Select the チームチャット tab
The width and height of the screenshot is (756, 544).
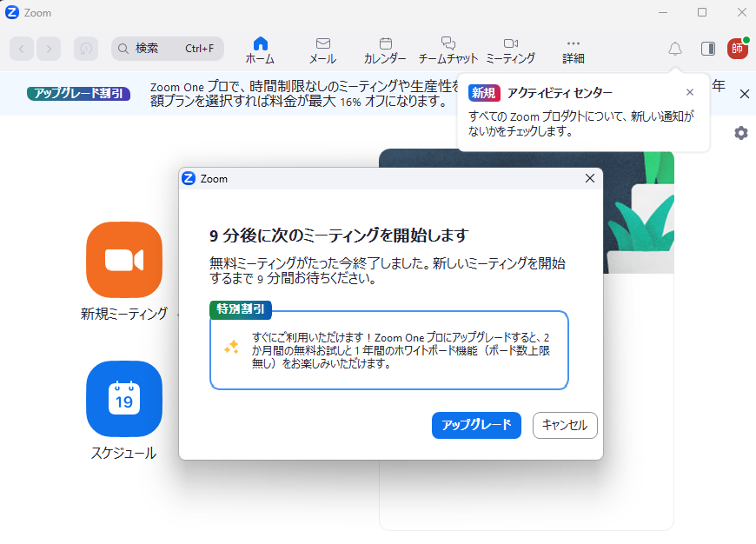pyautogui.click(x=448, y=50)
